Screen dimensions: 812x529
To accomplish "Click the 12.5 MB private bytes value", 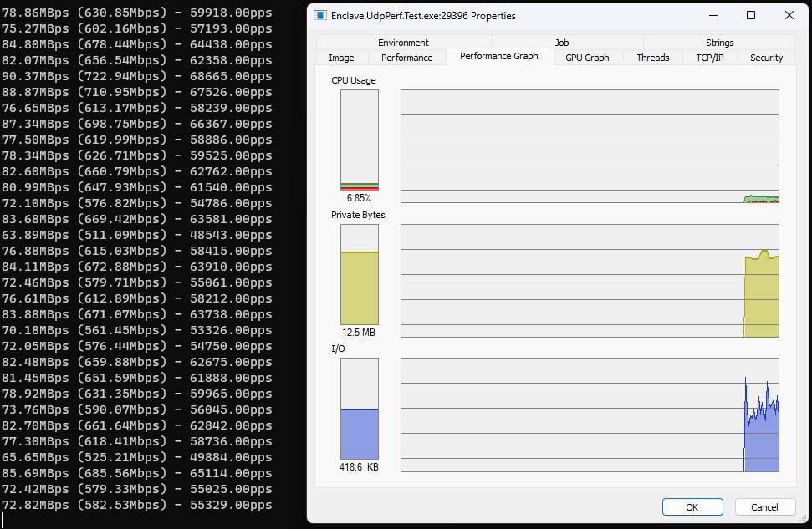I will pyautogui.click(x=359, y=333).
